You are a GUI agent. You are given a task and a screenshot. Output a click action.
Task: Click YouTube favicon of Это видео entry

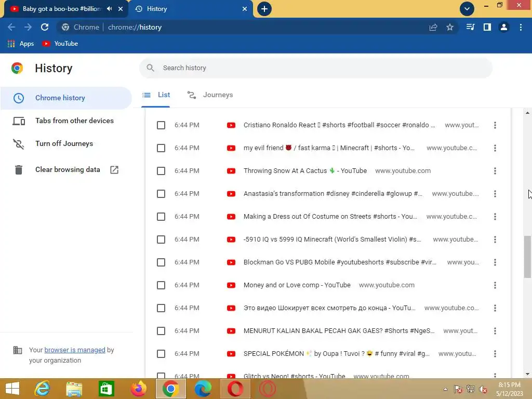(x=231, y=308)
